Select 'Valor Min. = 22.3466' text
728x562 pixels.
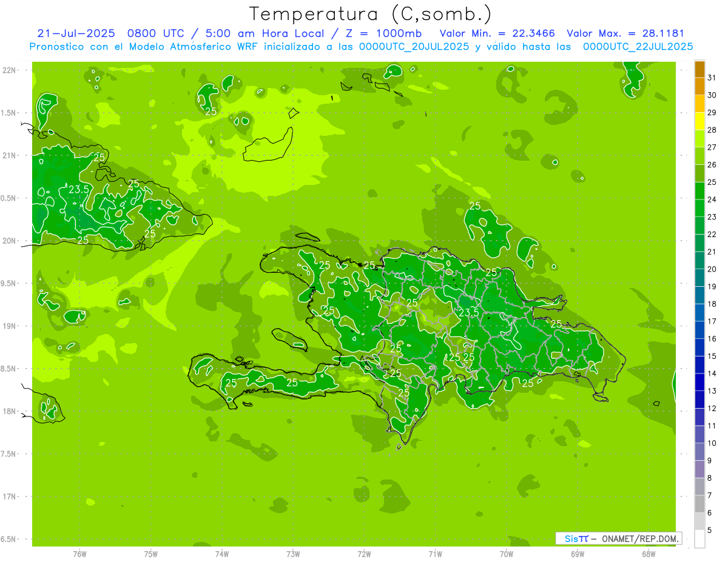point(497,33)
